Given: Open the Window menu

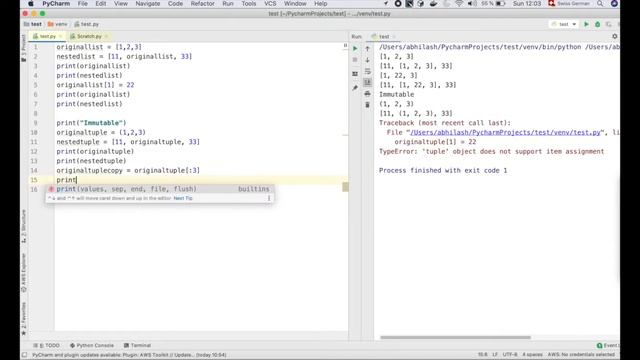Looking at the screenshot, I should pyautogui.click(x=295, y=4).
